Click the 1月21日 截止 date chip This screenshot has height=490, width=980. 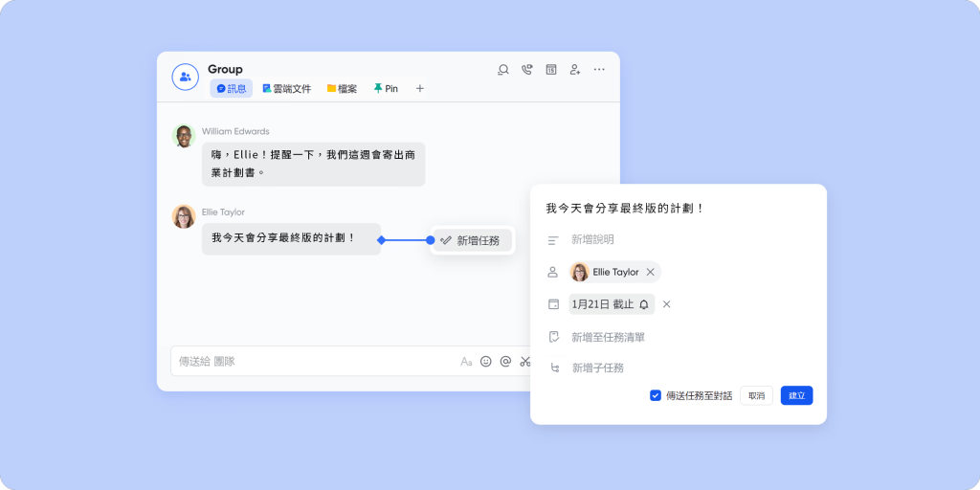pos(612,304)
